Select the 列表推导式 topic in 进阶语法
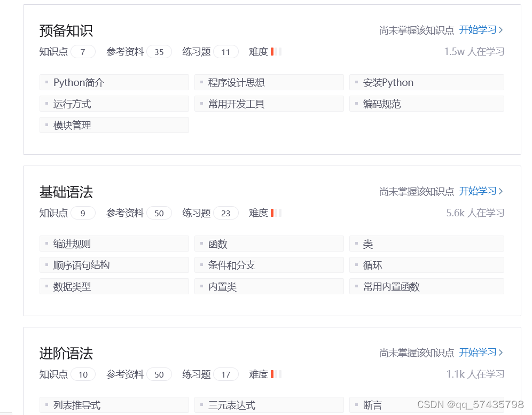532x415 pixels. [x=114, y=405]
